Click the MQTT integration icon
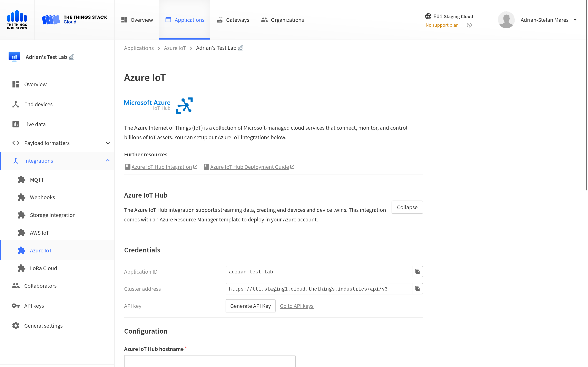Screen dimensions: 588x367 (x=21, y=180)
